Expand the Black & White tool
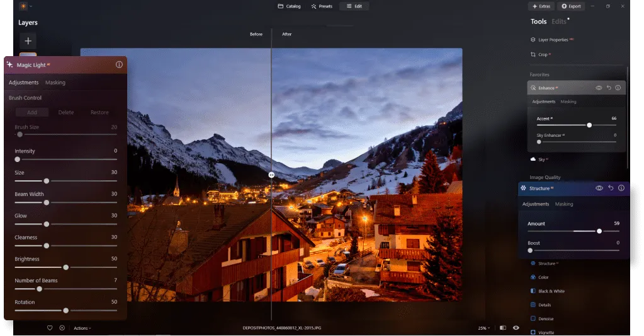 coord(548,291)
